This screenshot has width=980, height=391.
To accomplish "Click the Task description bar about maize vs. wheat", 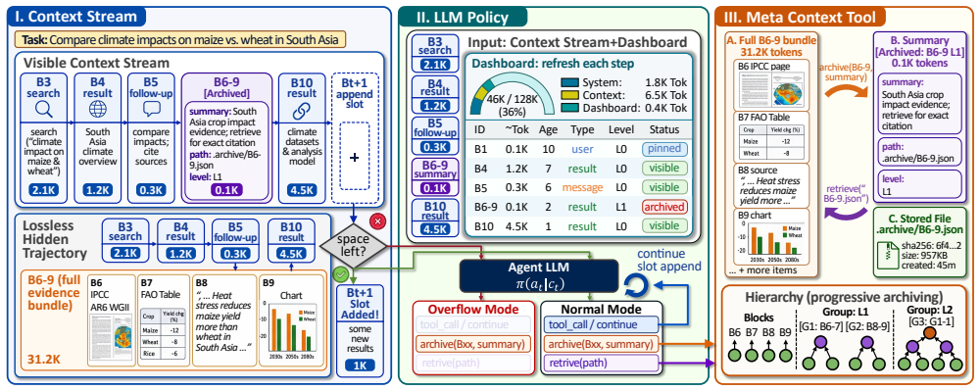I will point(180,40).
